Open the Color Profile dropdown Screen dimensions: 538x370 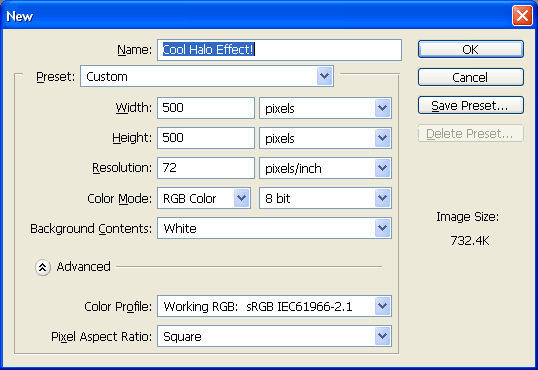coord(274,306)
